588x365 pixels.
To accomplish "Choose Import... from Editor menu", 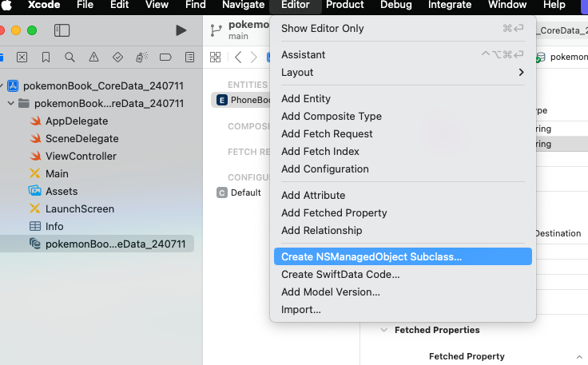I will tap(403, 310).
